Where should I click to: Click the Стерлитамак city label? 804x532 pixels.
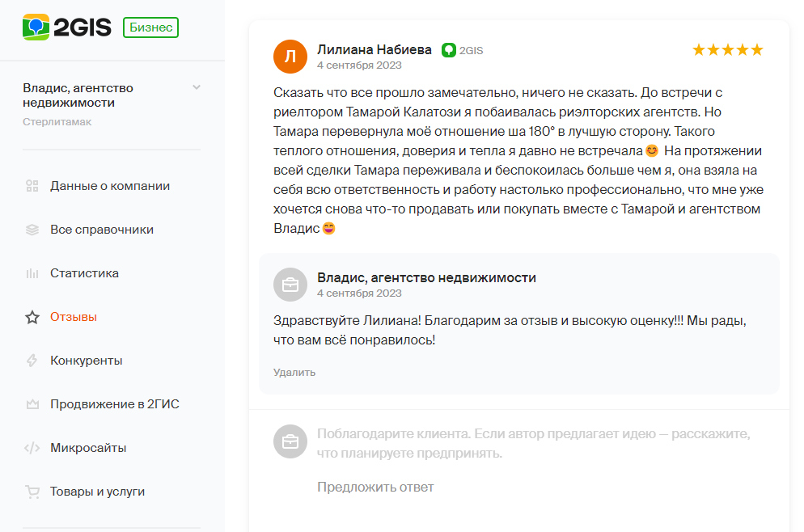57,122
